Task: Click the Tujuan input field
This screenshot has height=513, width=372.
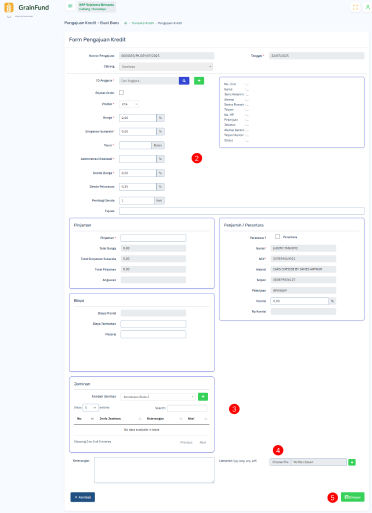Action: [242, 211]
